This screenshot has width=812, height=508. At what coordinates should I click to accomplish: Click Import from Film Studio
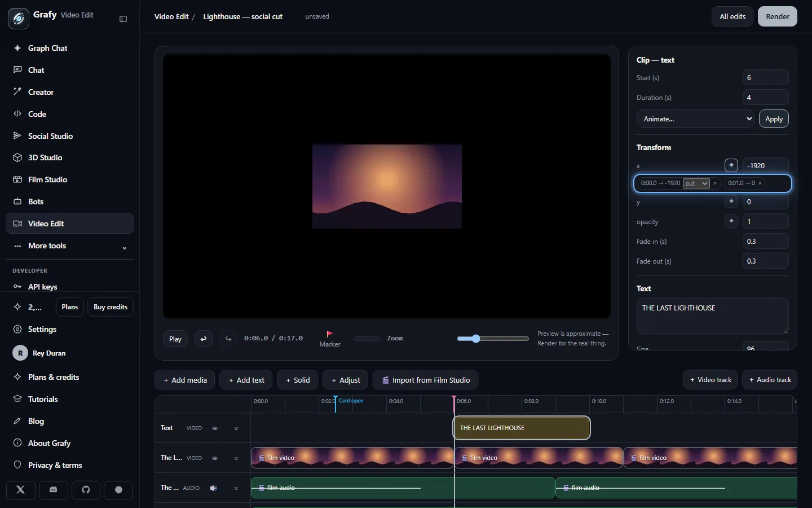click(426, 380)
